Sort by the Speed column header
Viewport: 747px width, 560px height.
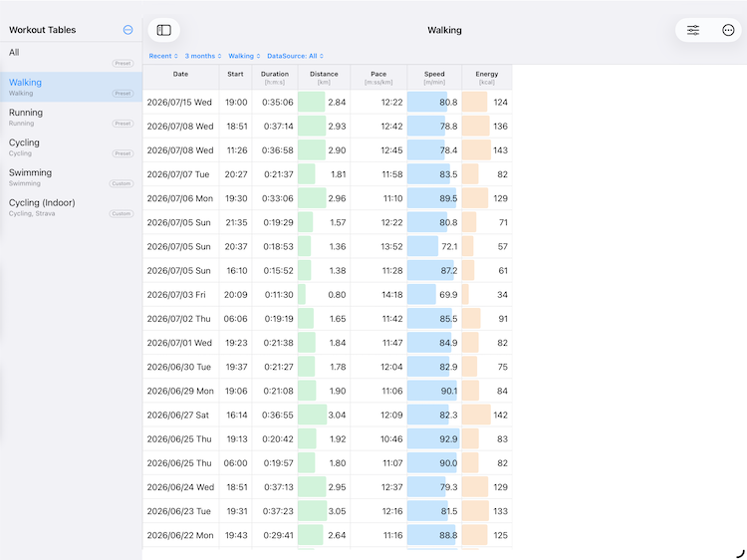[434, 77]
